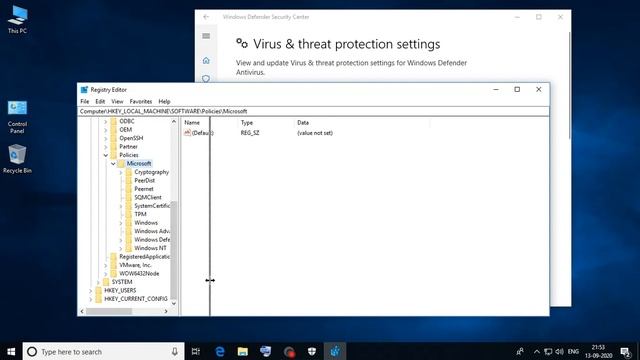Click tree vertical scrollbar thumb

pos(174,250)
